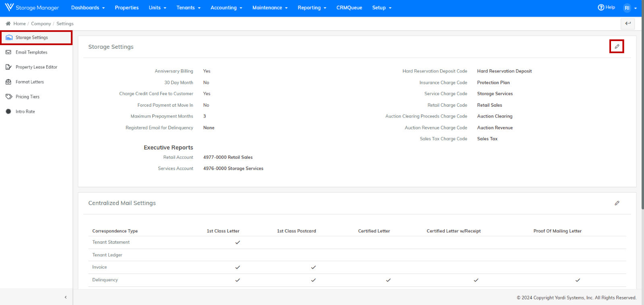
Task: Collapse the sidebar with the chevron
Action: point(66,297)
